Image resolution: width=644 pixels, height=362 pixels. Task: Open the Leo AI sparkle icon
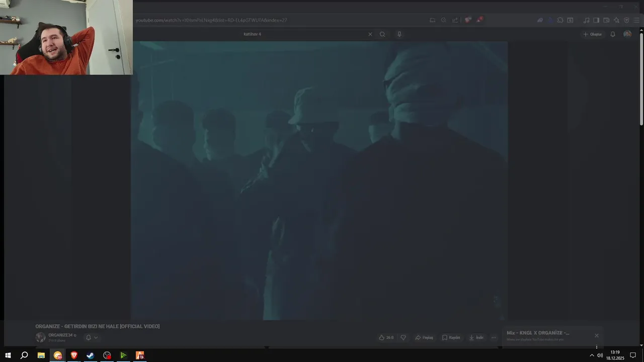pyautogui.click(x=616, y=20)
